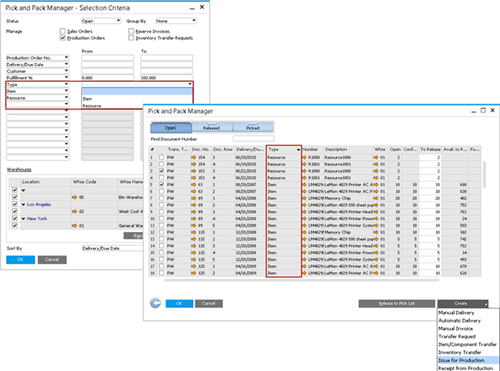Open item number link arrow in row 4

click(304, 178)
